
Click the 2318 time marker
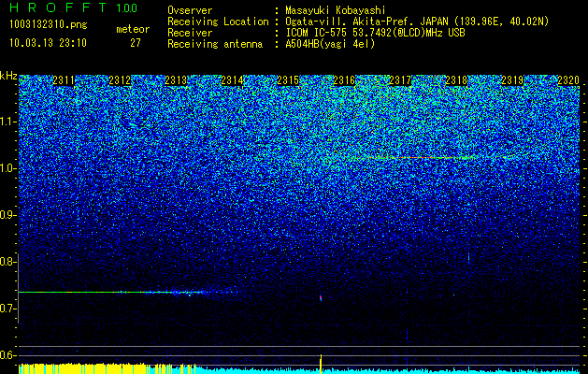pyautogui.click(x=456, y=80)
